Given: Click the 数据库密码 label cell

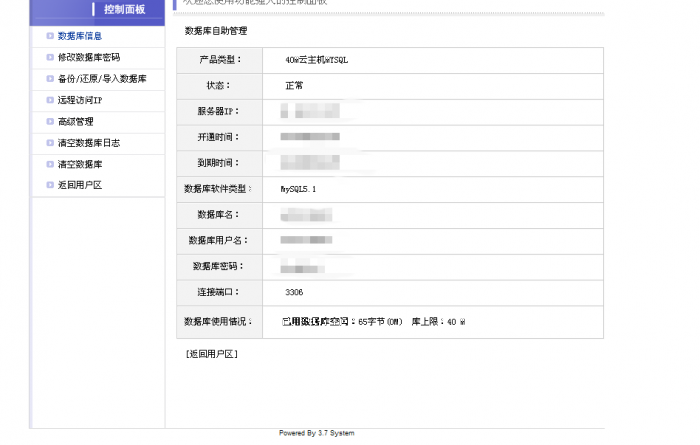Looking at the screenshot, I should point(220,267).
